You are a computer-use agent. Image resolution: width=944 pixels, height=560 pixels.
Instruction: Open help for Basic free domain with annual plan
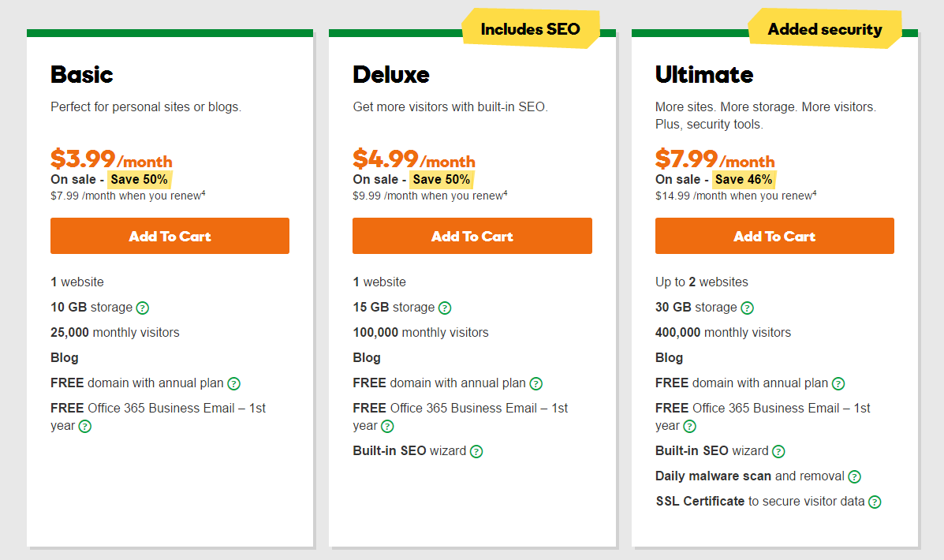(233, 383)
